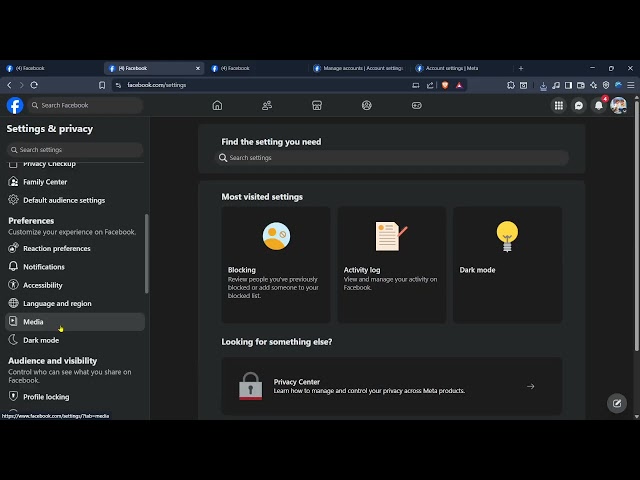Open the browser downloads icon
The height and width of the screenshot is (480, 640).
543,85
